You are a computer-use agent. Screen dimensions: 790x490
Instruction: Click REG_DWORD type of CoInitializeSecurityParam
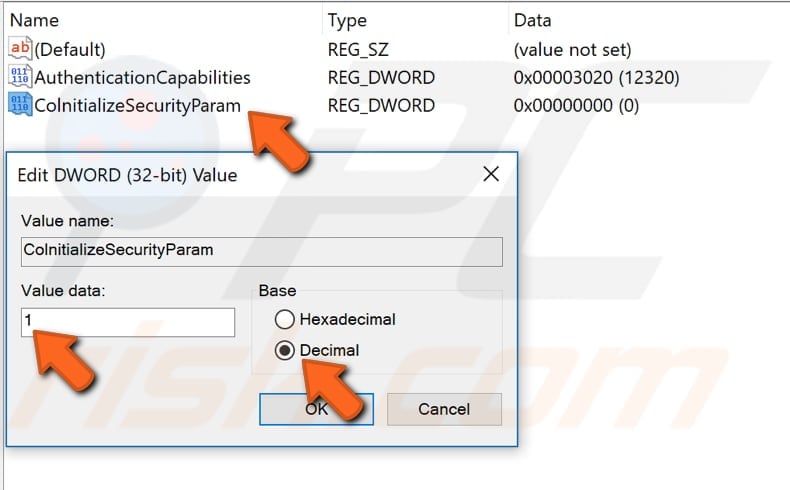click(x=381, y=105)
